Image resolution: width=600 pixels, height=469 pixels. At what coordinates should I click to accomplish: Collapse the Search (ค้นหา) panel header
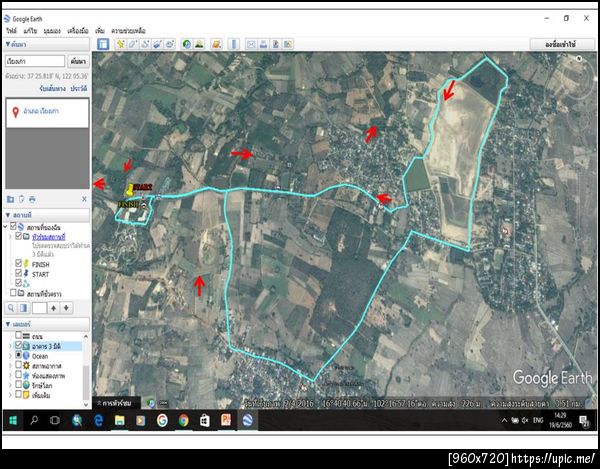(x=47, y=44)
